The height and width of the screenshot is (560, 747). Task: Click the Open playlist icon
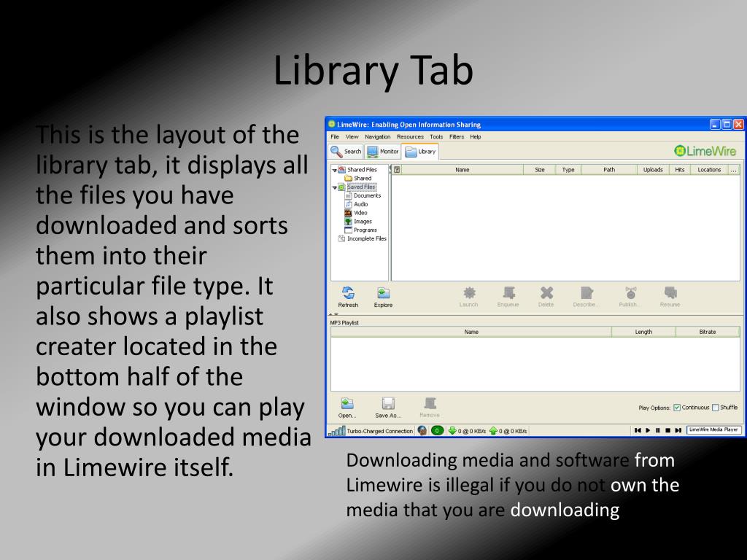tap(347, 403)
